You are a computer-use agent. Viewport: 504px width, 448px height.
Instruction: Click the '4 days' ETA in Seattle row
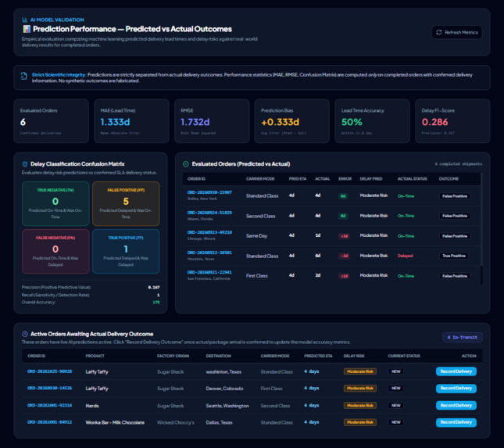311,405
